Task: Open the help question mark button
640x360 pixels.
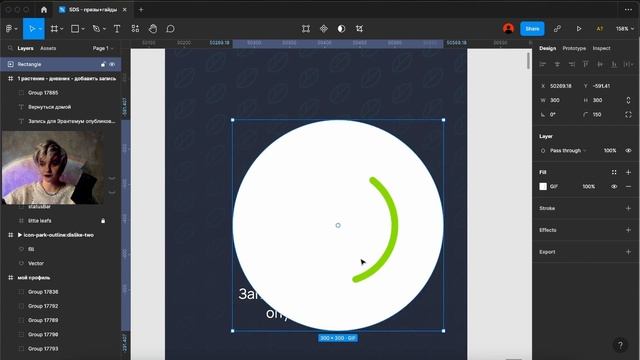Action: (620, 345)
